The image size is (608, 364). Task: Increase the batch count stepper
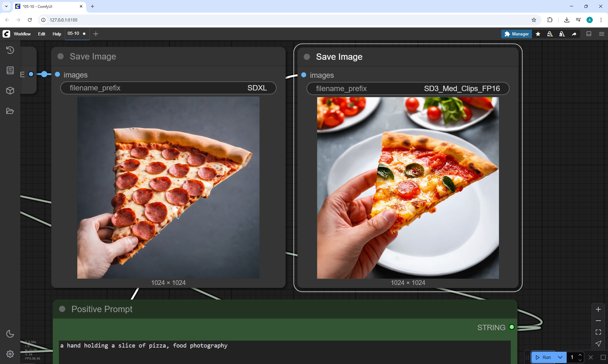580,355
